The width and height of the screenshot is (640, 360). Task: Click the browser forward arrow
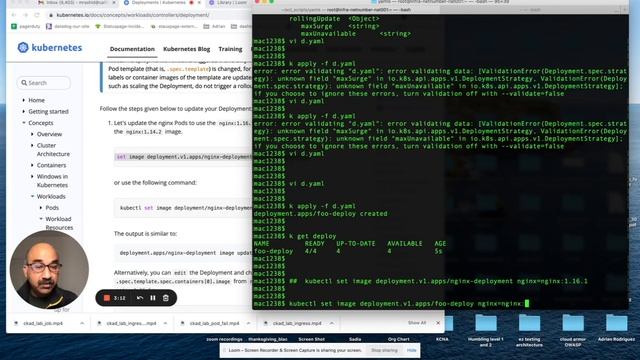point(25,15)
